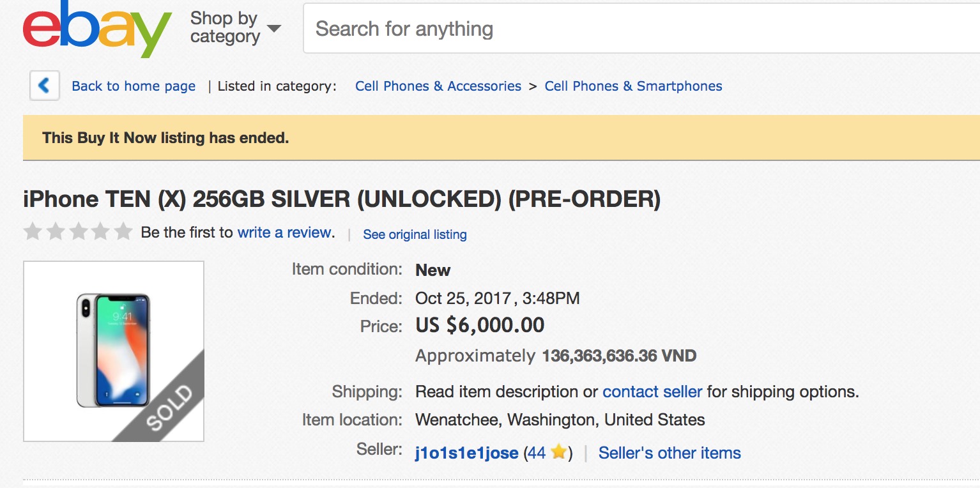Click the first gray rating star

coord(32,232)
